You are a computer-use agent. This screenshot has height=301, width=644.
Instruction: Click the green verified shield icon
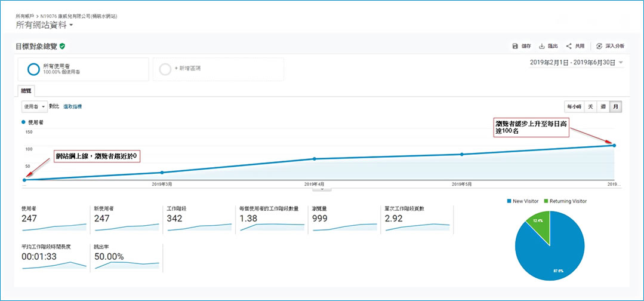point(63,46)
